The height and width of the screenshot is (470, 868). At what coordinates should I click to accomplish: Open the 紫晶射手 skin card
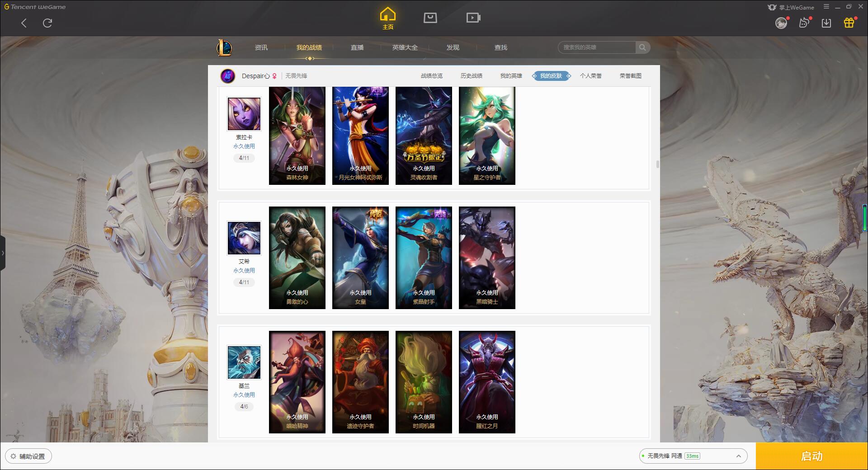pyautogui.click(x=424, y=258)
